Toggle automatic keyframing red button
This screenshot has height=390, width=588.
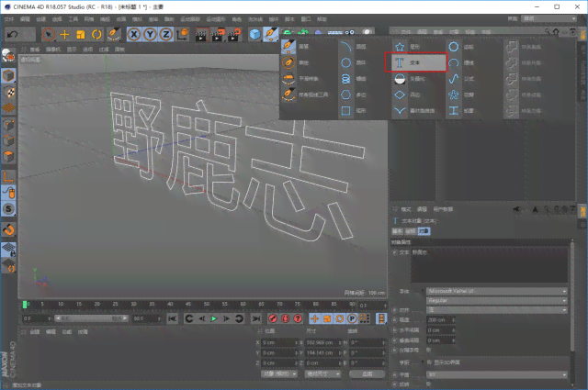tap(286, 318)
